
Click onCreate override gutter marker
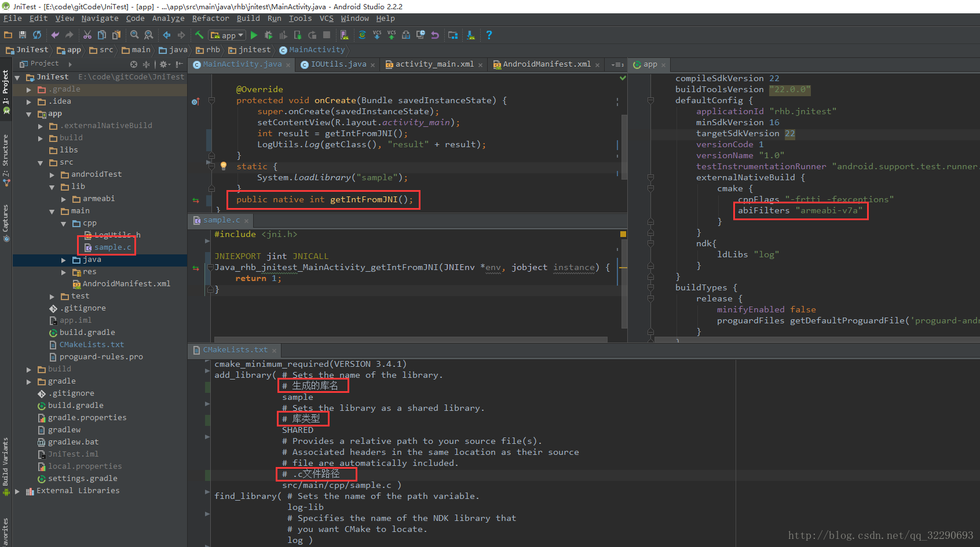(x=195, y=101)
